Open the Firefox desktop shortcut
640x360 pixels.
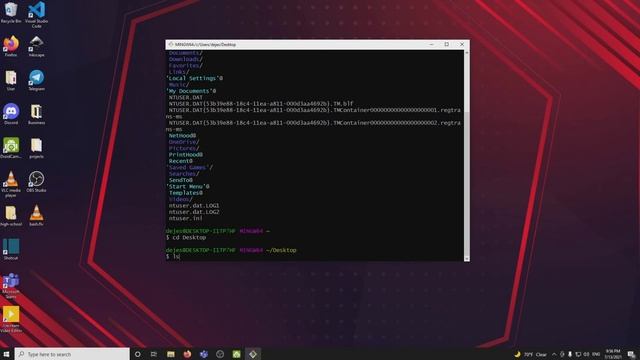tap(11, 46)
